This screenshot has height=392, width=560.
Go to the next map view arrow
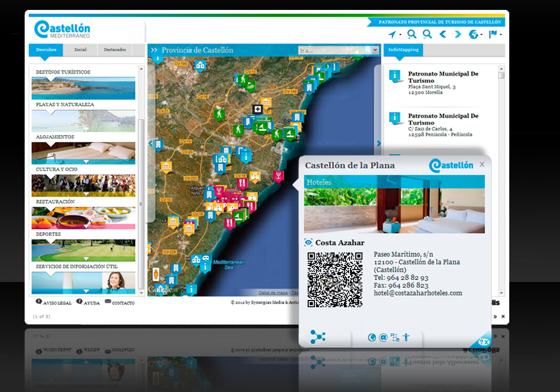458,34
